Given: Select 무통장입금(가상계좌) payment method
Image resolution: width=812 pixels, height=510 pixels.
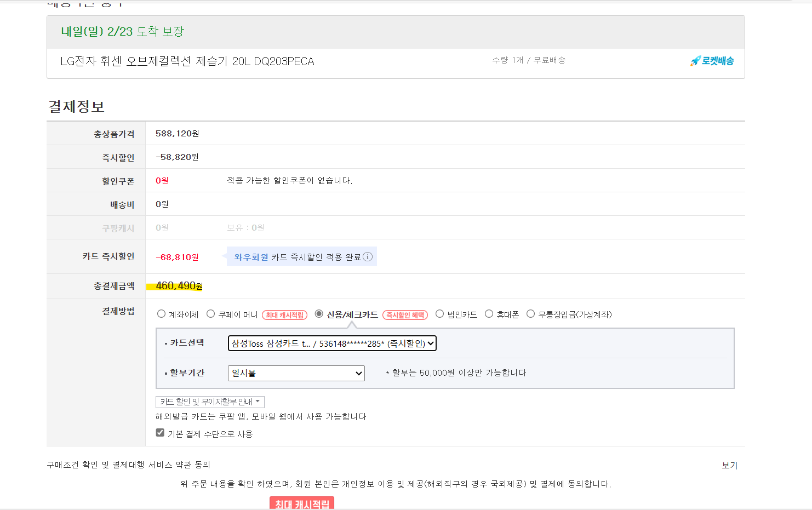Looking at the screenshot, I should point(530,314).
